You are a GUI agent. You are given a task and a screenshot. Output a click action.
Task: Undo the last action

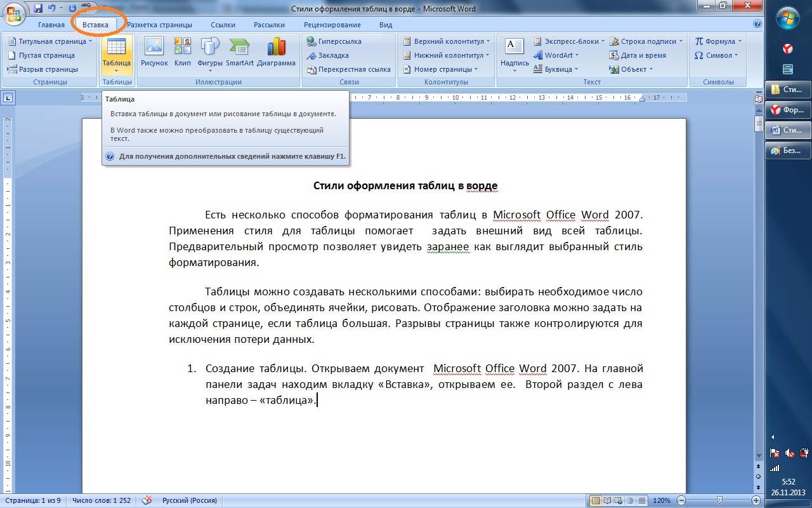point(53,8)
